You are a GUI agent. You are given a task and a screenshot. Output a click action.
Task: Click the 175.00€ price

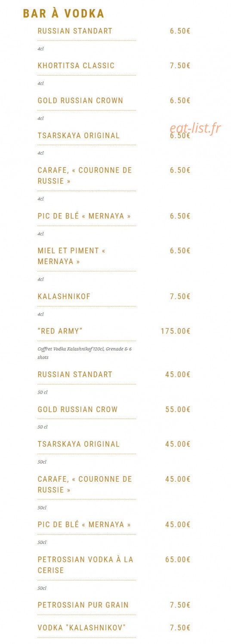point(176,331)
